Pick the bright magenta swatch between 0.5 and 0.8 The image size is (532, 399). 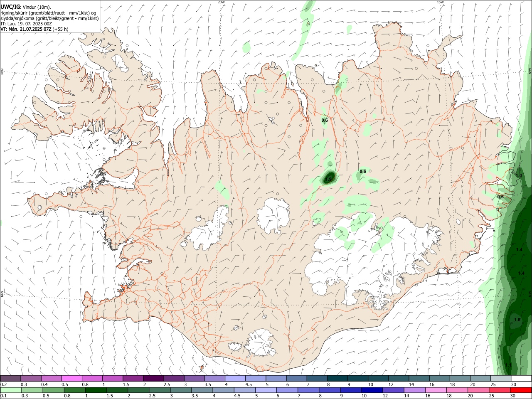(x=71, y=379)
